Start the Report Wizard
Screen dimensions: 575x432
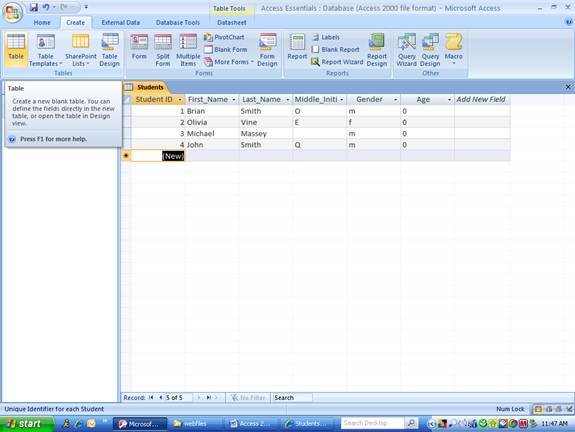click(337, 62)
